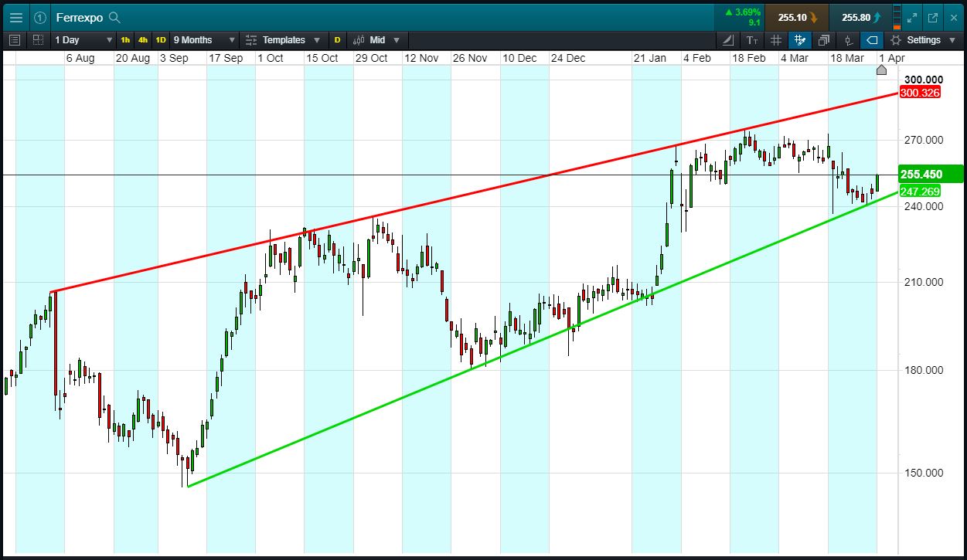The image size is (967, 560).
Task: Click the green 255.450 current price label
Action: 931,175
